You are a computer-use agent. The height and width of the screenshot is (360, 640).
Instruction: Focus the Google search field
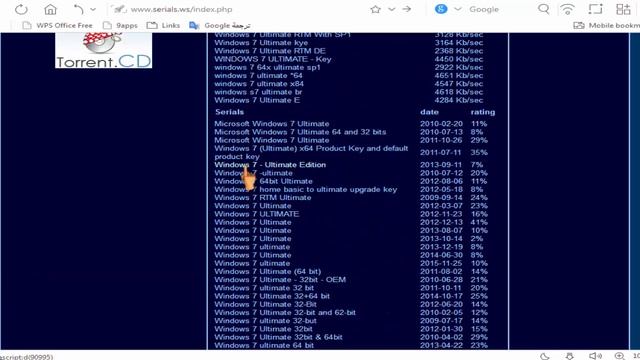tap(484, 9)
